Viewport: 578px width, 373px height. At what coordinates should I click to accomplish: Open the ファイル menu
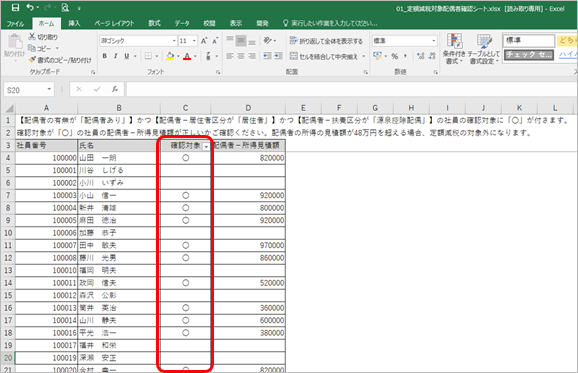(x=15, y=23)
